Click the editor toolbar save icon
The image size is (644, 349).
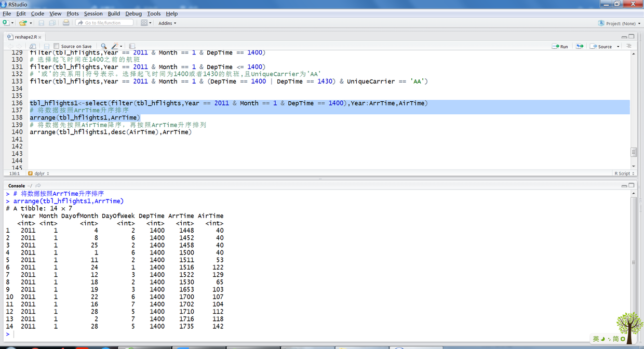[47, 46]
